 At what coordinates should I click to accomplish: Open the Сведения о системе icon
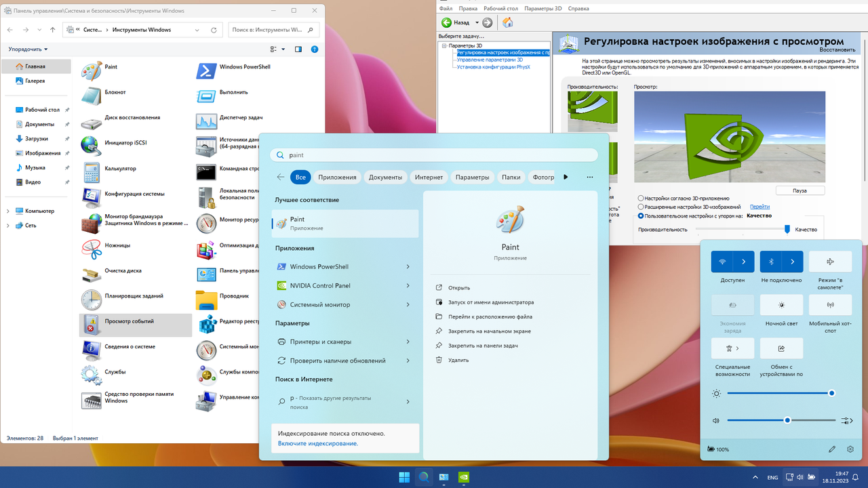(x=92, y=350)
